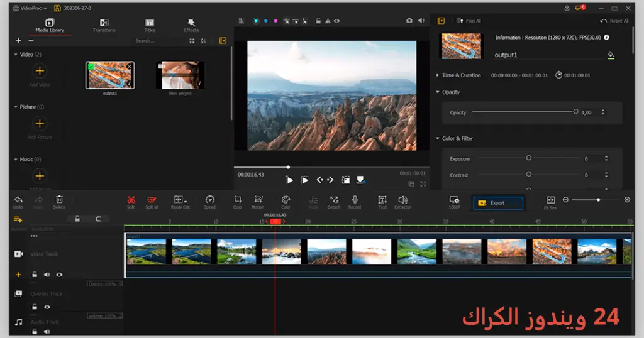Viewport: 644px width, 338px height.
Task: Lock the Overlay Track
Action: click(x=35, y=307)
